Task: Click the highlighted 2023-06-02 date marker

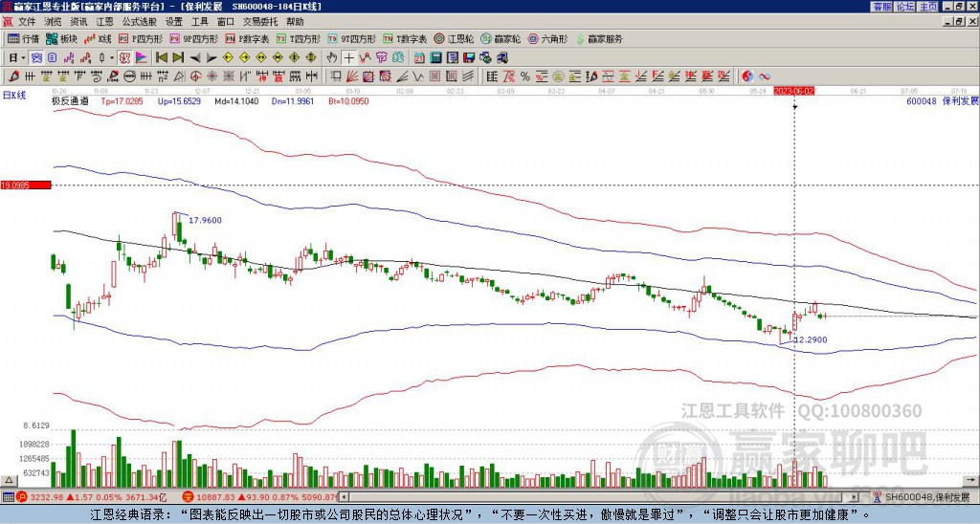Action: pos(793,91)
